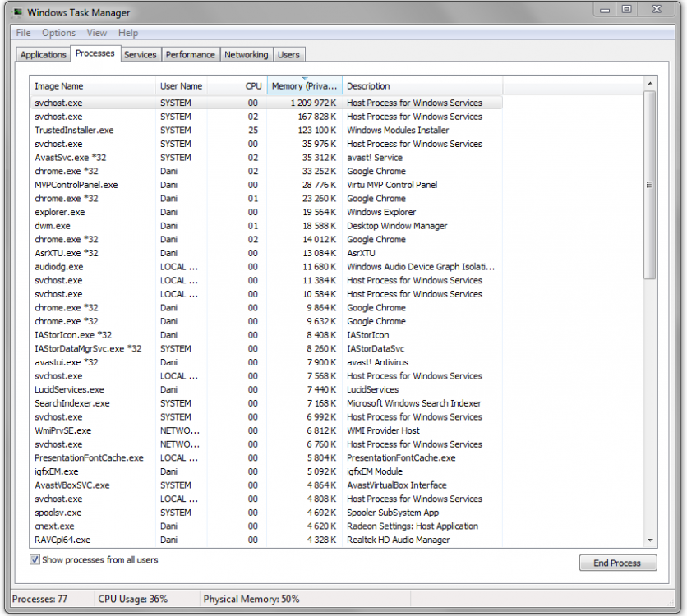Open the View menu
The height and width of the screenshot is (616, 687).
pyautogui.click(x=96, y=33)
